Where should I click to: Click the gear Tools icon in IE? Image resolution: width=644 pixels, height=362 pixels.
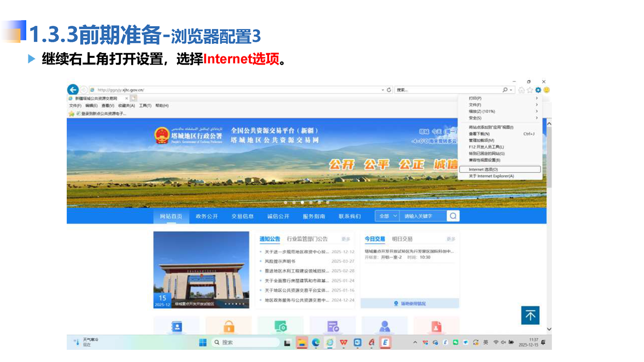(538, 90)
